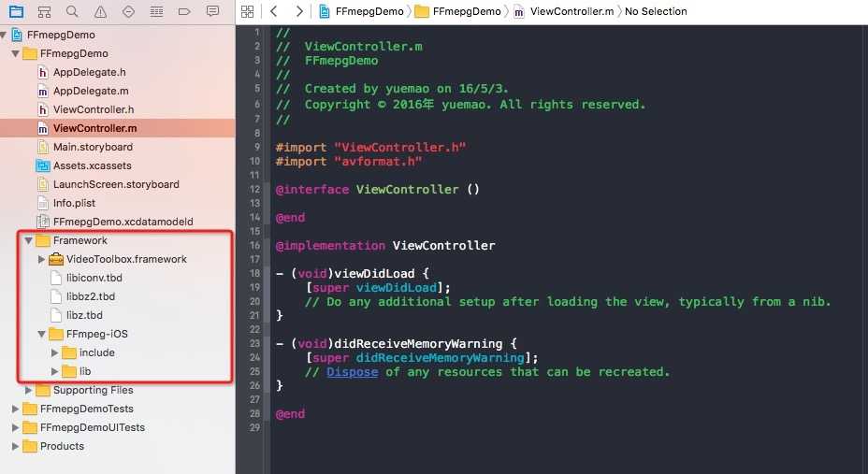
Task: Click the Main.storyboard file icon
Action: coord(43,147)
